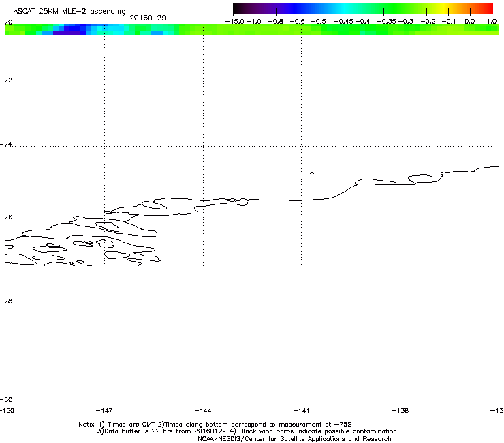This screenshot has height=443, width=504.
Task: Click the -80 latitude label
Action: (6, 400)
